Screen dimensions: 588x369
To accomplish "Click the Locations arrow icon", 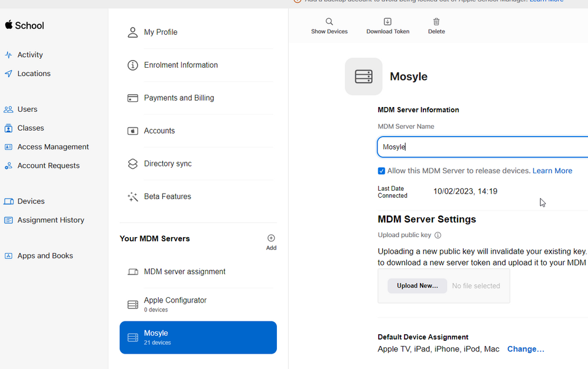I will click(8, 74).
